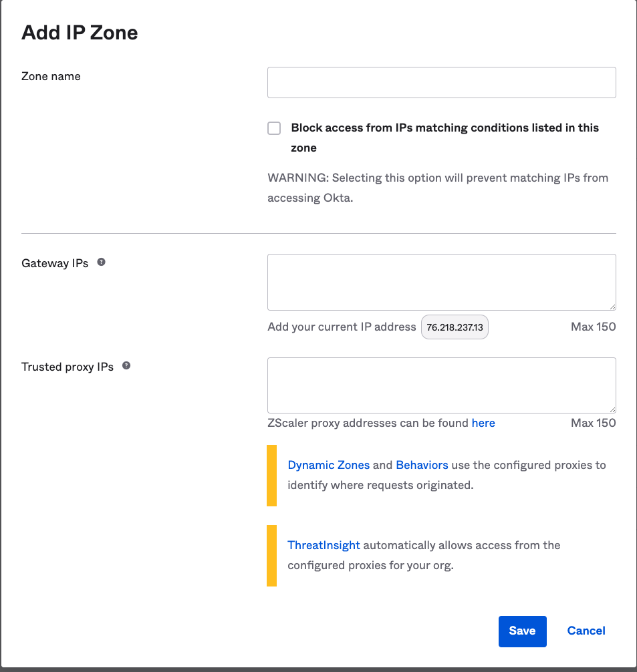637x672 pixels.
Task: Focus the Trusted proxy IPs text area
Action: [441, 384]
